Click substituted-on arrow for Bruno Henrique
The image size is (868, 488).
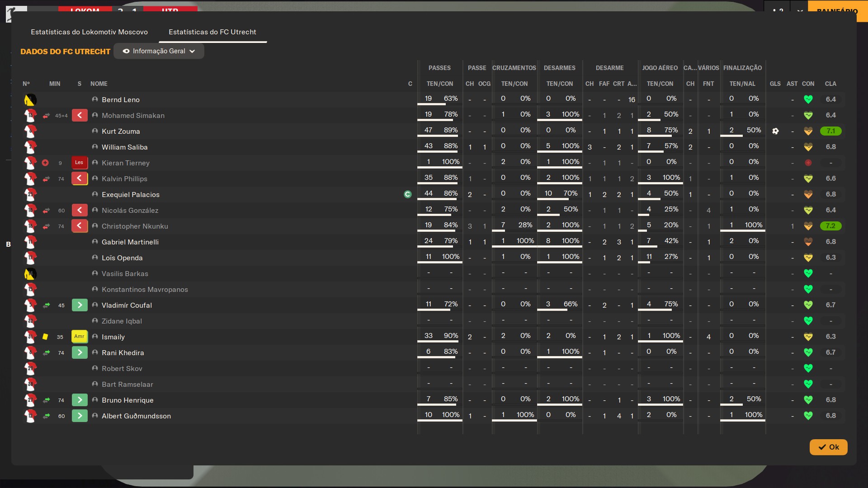80,400
